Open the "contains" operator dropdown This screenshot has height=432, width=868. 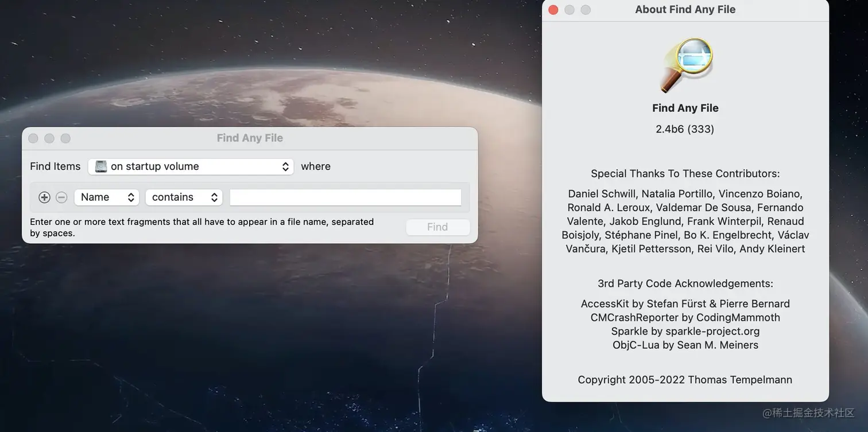coord(184,197)
